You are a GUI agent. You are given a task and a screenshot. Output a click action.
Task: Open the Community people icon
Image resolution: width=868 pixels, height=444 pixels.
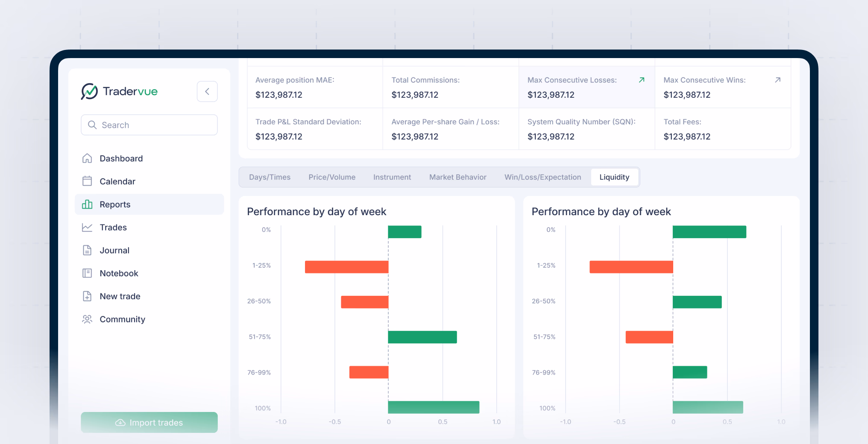pos(87,319)
